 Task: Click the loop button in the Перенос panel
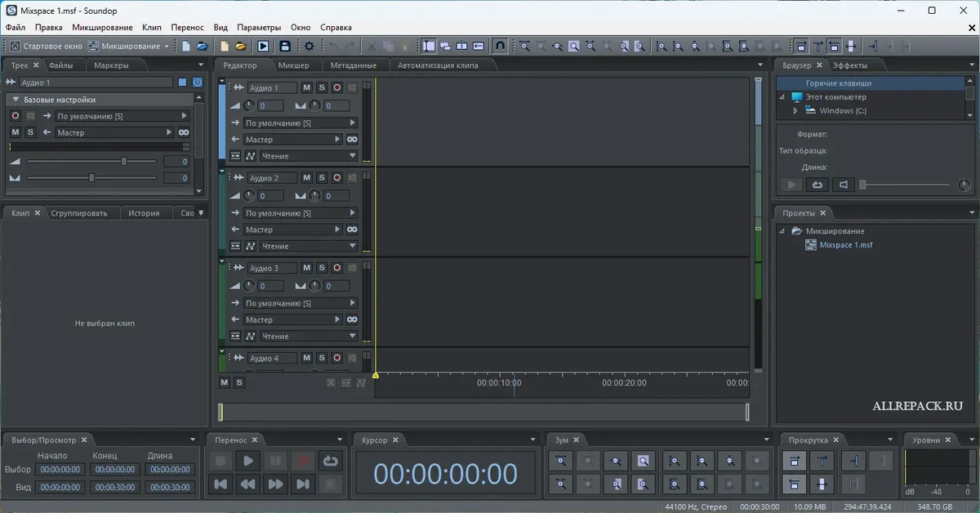click(x=330, y=462)
